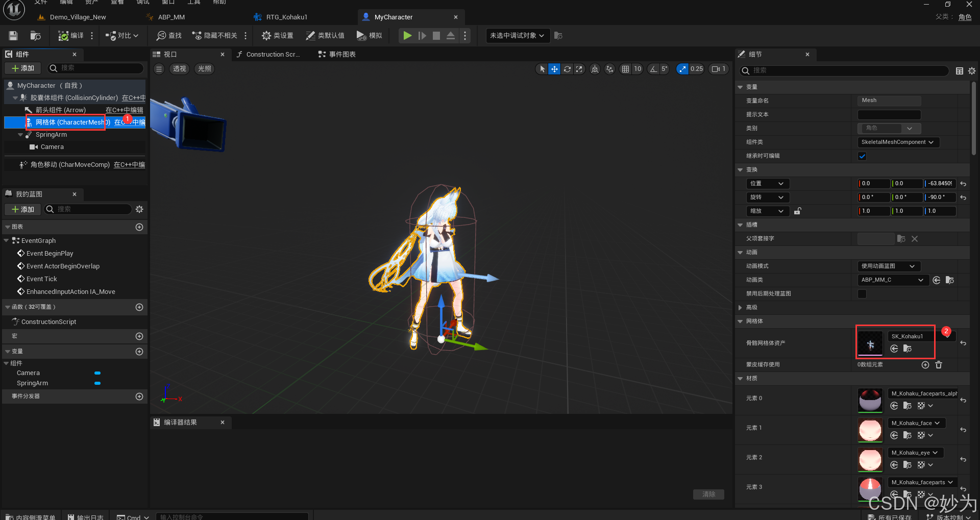Screen dimensions: 980x520
Task: Click 添加 add component button
Action: [x=23, y=68]
